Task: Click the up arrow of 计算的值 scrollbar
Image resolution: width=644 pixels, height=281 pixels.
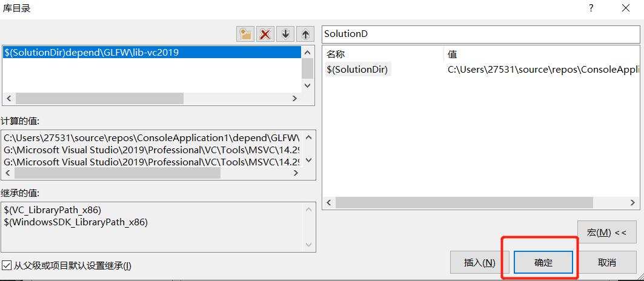Action: [309, 137]
